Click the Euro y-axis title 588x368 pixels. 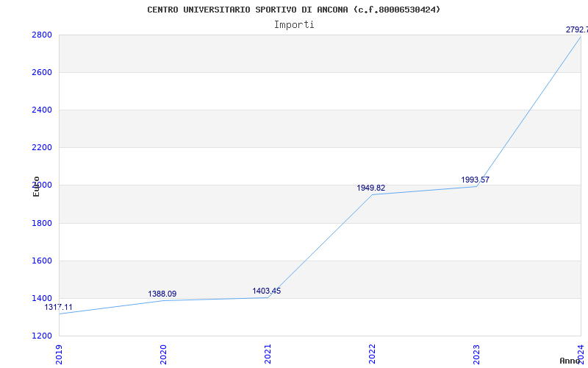(x=36, y=186)
